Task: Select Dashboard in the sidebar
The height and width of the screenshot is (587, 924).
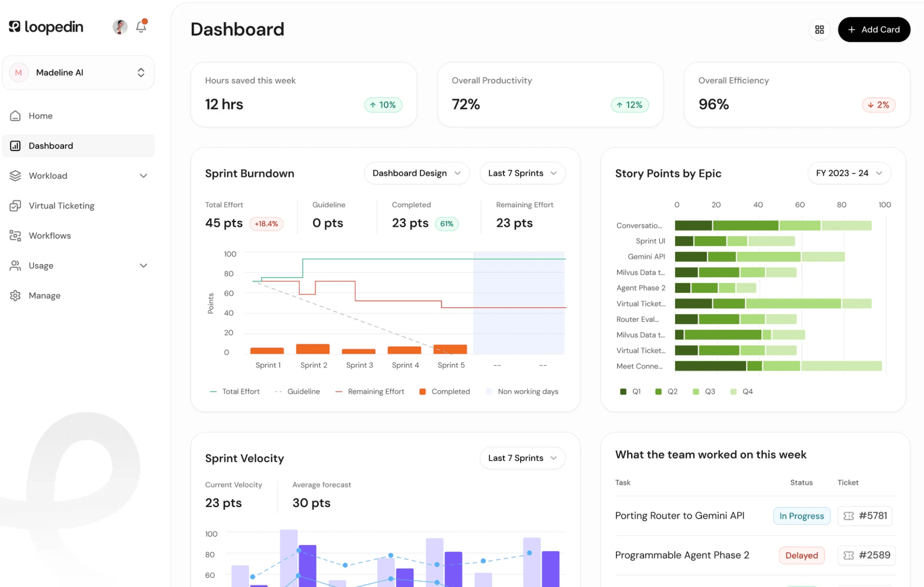Action: click(x=78, y=146)
